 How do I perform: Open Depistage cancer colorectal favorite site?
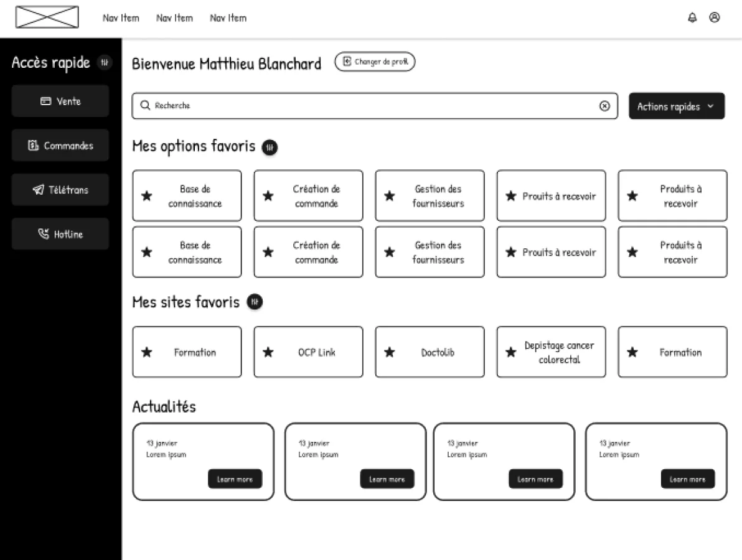click(x=552, y=352)
